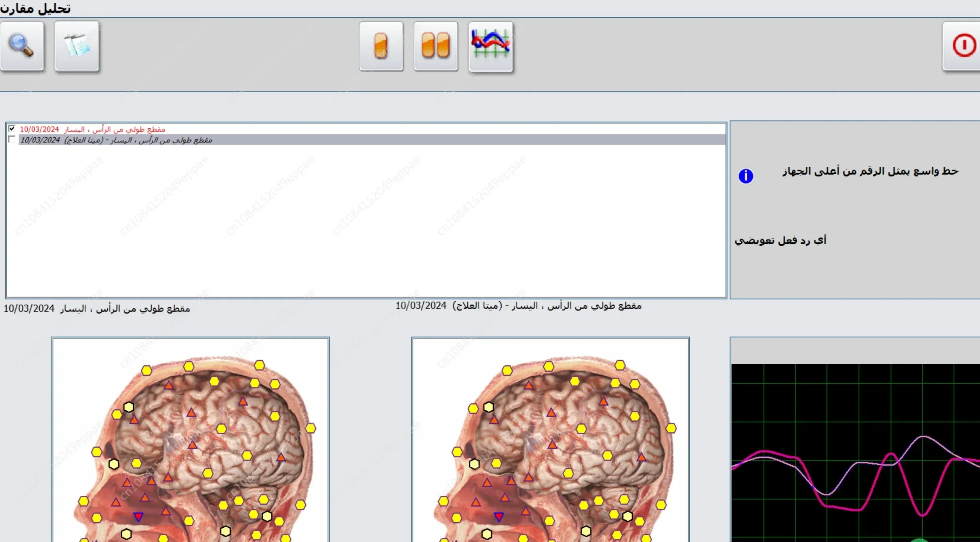Click the blue inverted triangle in left image
The height and width of the screenshot is (542, 980).
pos(138,516)
